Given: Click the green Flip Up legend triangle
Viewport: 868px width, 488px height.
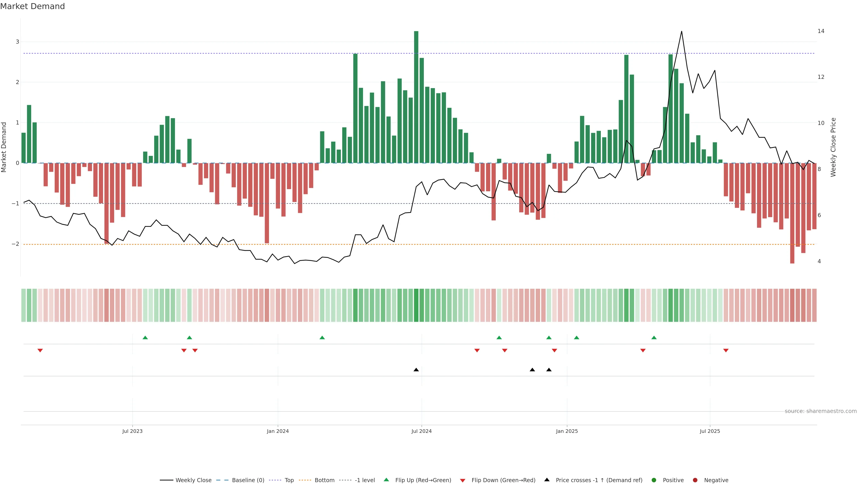Looking at the screenshot, I should [387, 480].
